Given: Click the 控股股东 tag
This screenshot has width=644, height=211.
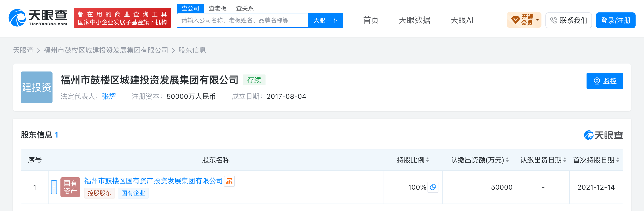Looking at the screenshot, I should coord(99,193).
